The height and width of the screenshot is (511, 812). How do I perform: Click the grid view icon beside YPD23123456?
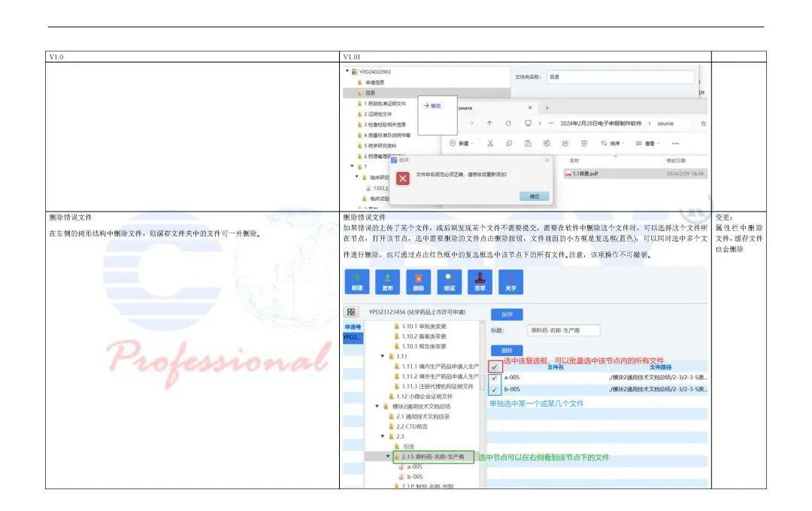click(351, 312)
